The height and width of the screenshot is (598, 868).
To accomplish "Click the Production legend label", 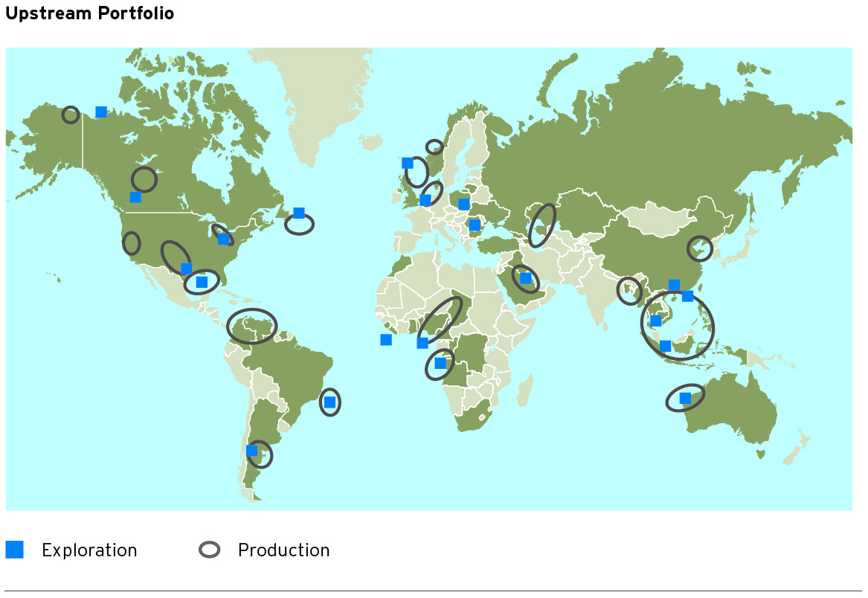I will [283, 550].
